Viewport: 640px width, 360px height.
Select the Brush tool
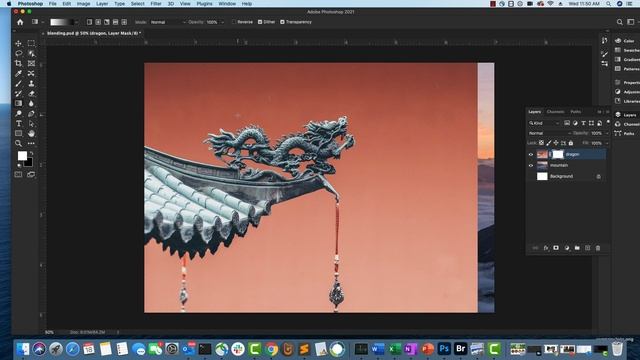point(18,84)
